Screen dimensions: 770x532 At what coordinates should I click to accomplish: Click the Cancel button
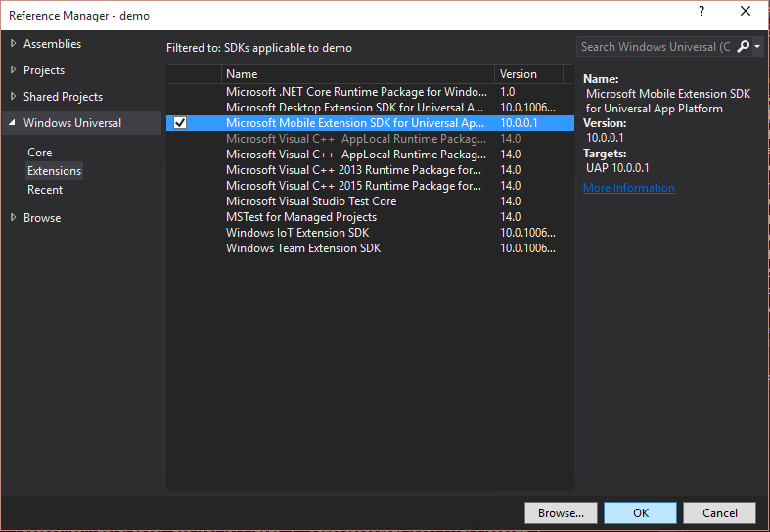719,512
